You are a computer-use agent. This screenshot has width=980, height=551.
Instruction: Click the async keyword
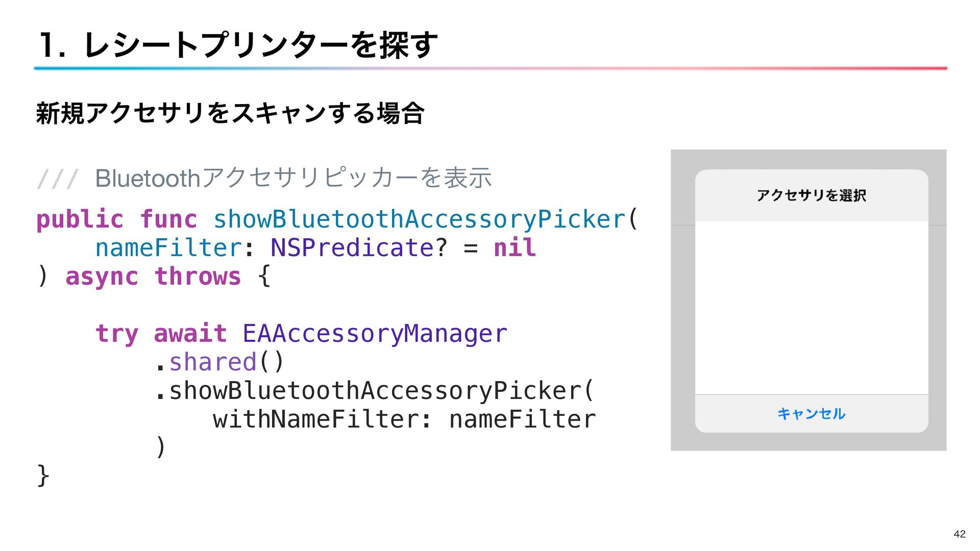click(102, 277)
